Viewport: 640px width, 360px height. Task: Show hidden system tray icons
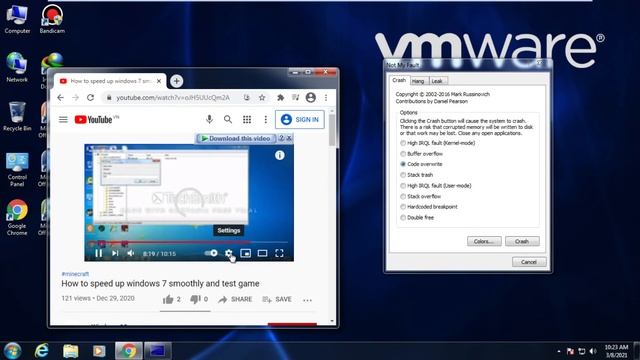coord(558,351)
